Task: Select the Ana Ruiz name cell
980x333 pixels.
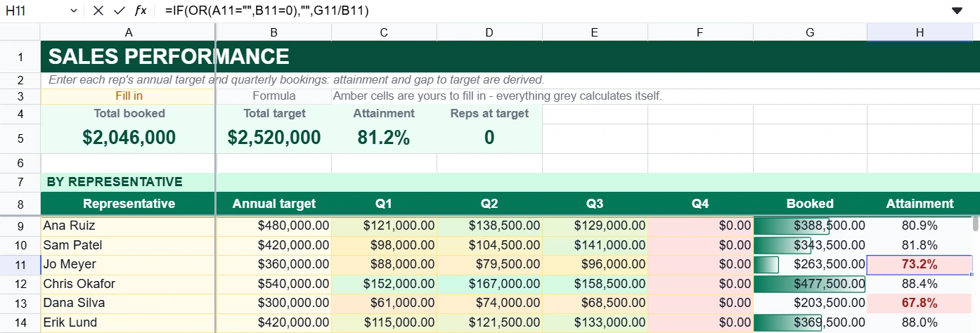Action: (129, 226)
